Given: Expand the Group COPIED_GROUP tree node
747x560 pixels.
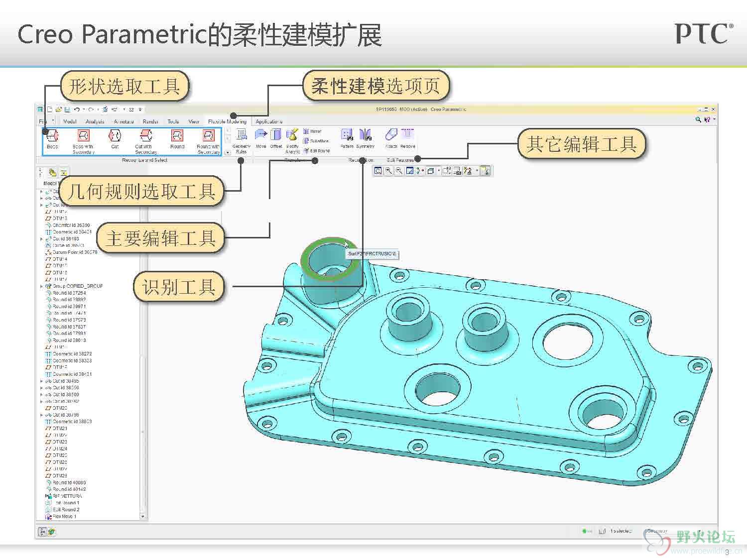Looking at the screenshot, I should click(x=41, y=287).
